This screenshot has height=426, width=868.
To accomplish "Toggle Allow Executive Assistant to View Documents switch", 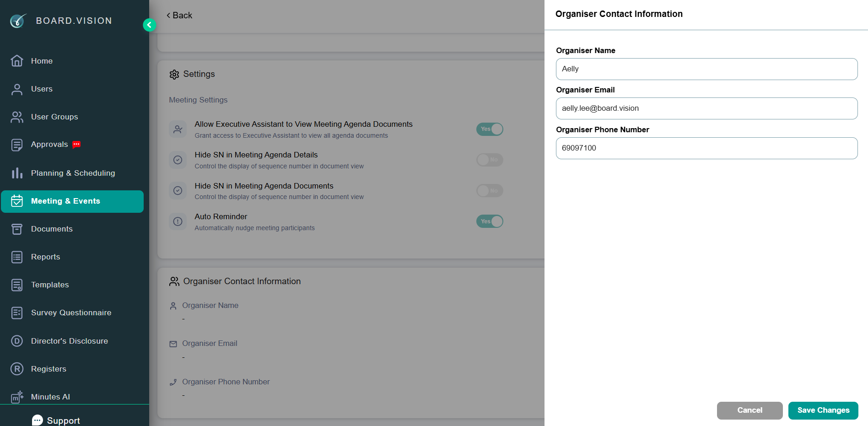I will click(490, 129).
